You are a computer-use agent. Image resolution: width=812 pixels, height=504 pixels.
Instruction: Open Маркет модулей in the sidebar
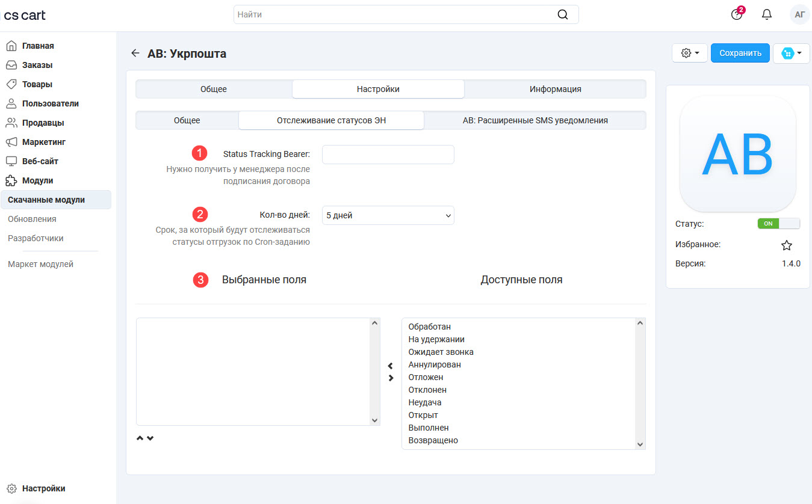click(40, 264)
